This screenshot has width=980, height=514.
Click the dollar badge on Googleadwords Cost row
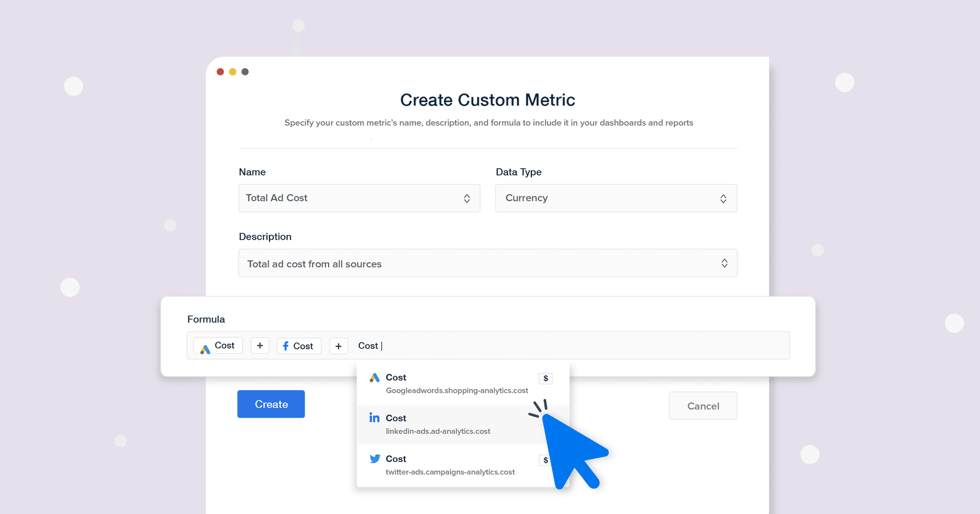point(546,378)
